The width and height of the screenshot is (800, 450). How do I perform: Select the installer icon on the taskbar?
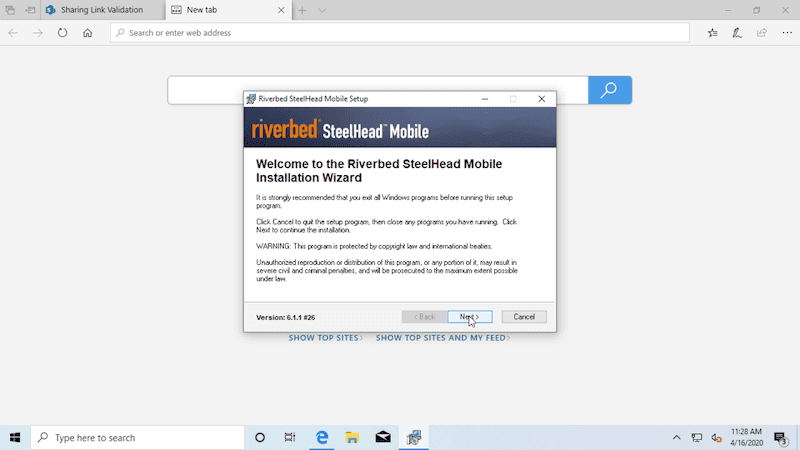[x=414, y=437]
